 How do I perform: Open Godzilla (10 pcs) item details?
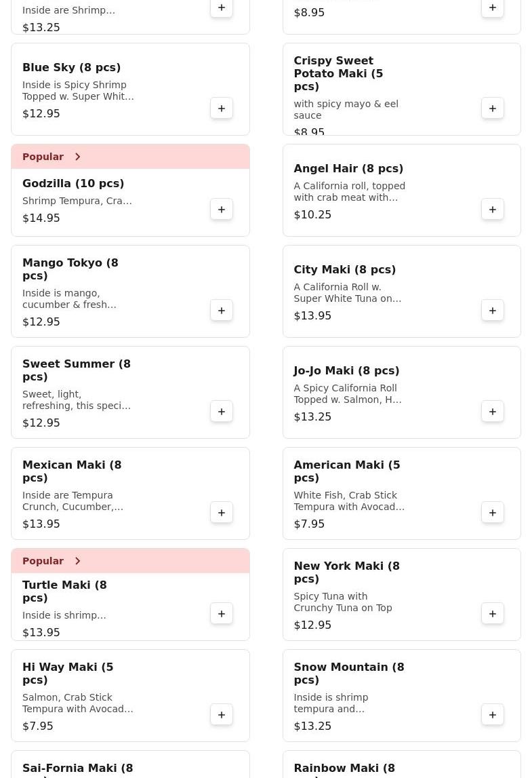(x=73, y=184)
